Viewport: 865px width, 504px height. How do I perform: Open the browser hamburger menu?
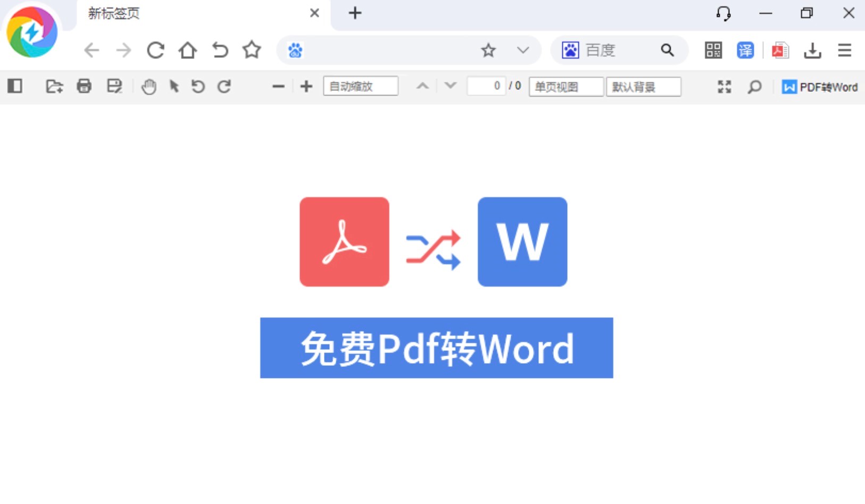tap(844, 51)
